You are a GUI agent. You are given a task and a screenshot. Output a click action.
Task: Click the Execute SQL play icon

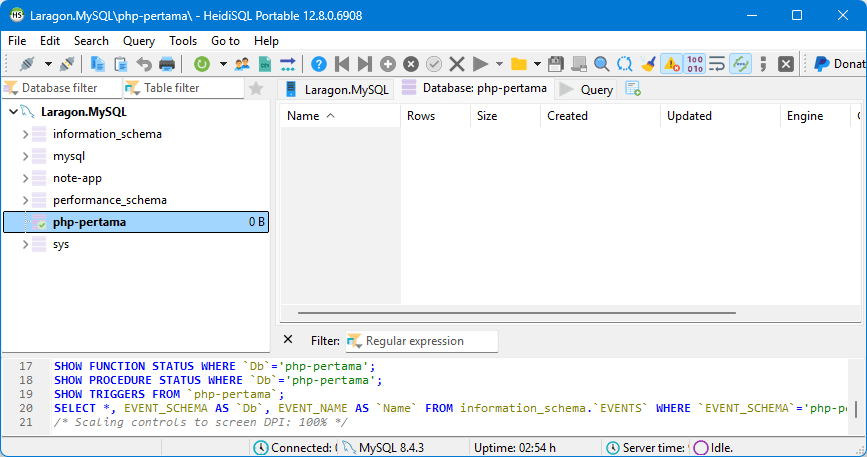tap(480, 64)
